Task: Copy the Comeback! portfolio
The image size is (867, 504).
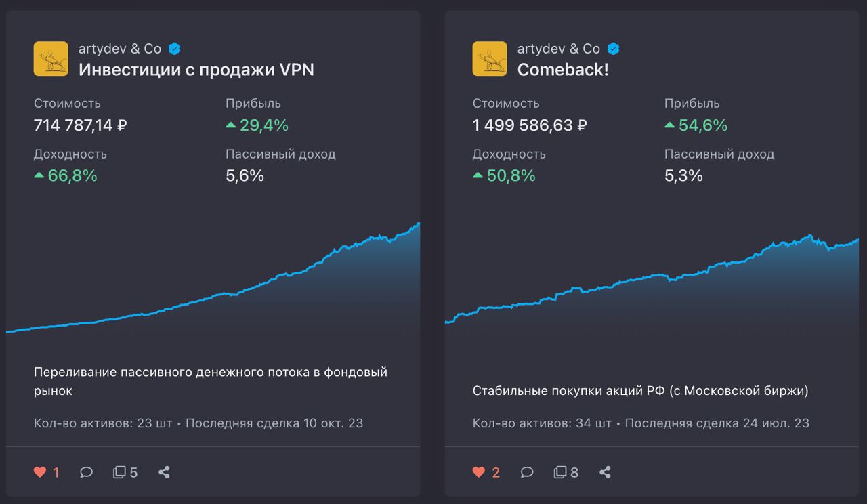Action: point(560,472)
